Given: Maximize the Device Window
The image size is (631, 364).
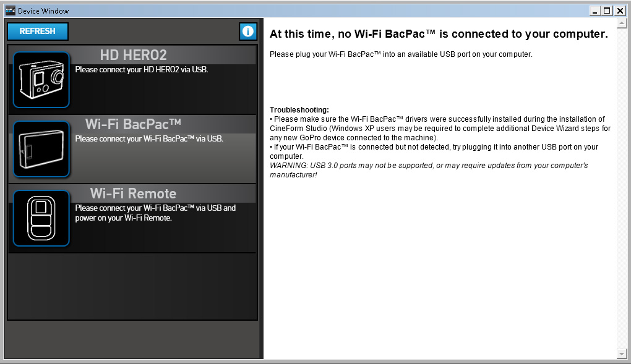Looking at the screenshot, I should (607, 11).
